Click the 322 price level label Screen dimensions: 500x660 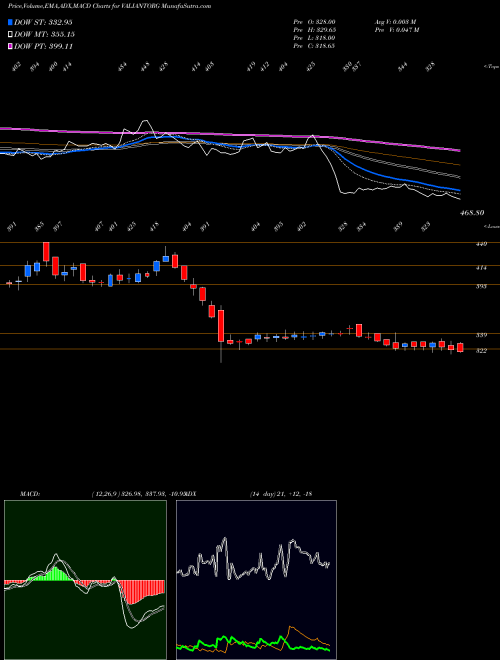[x=481, y=351]
